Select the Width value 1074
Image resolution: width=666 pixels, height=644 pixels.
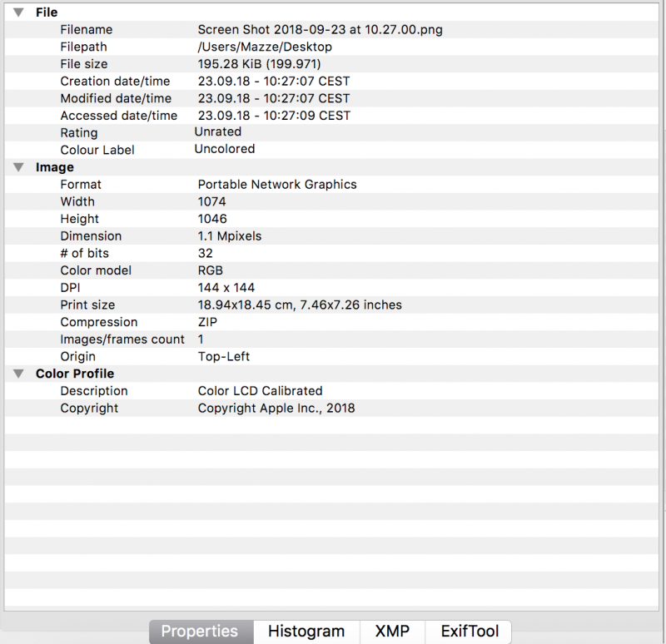click(x=211, y=201)
